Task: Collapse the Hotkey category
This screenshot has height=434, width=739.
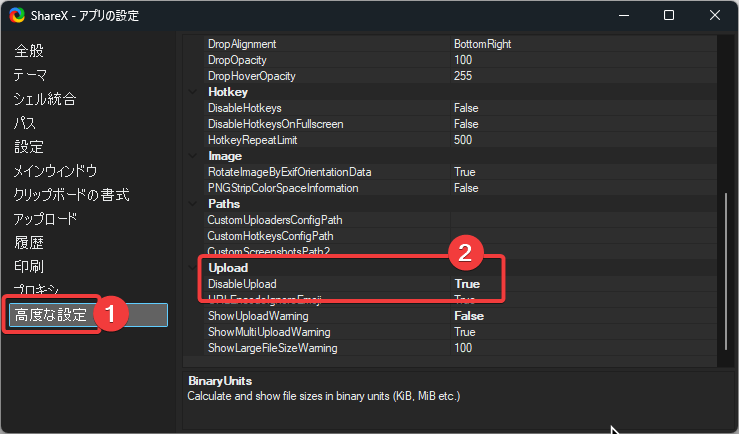Action: tap(193, 92)
